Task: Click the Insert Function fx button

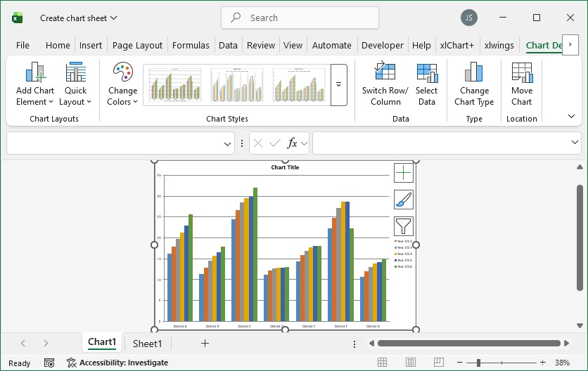Action: 292,143
